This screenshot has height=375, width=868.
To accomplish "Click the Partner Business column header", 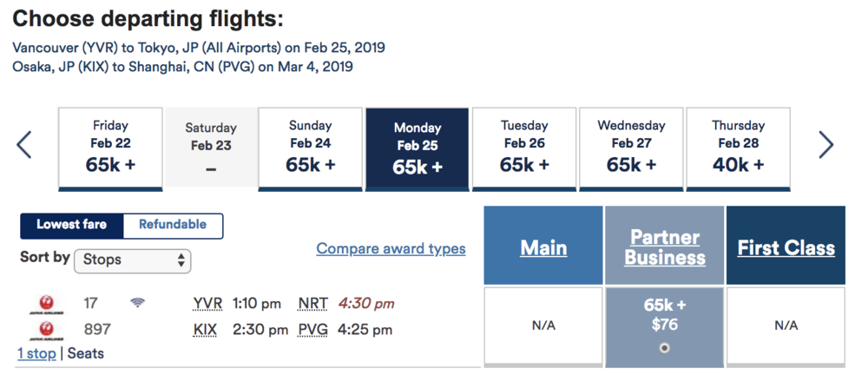I will click(664, 247).
